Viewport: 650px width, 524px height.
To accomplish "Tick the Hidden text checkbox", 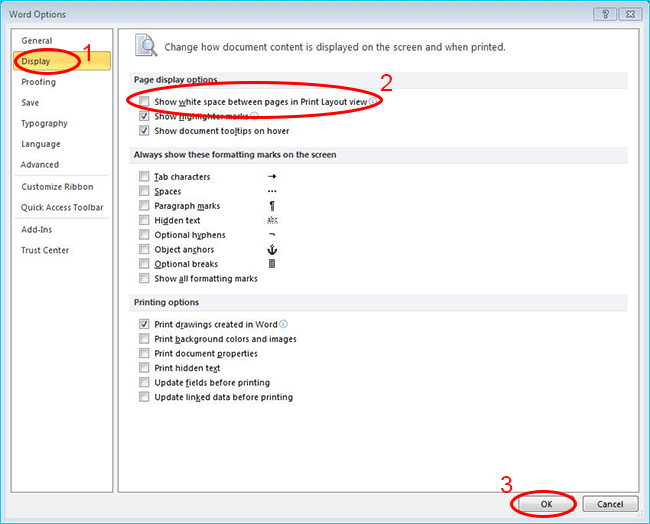I will (144, 220).
